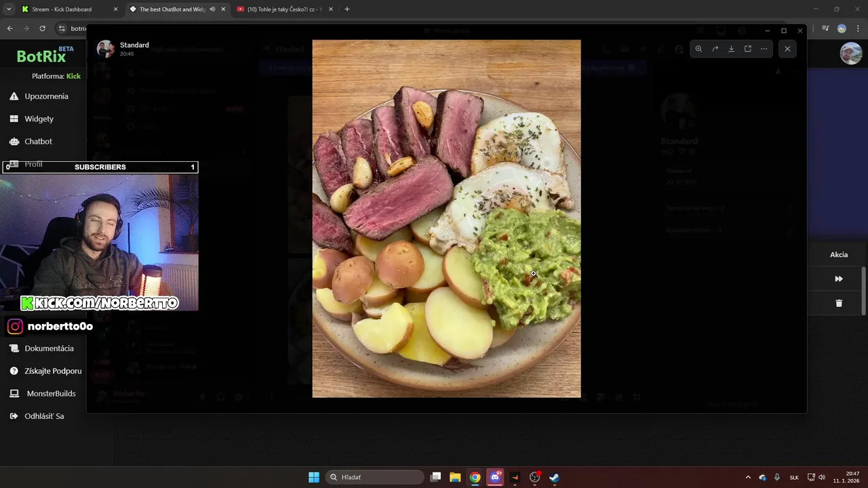868x488 pixels.
Task: Click the site information icon in address bar
Action: (62, 28)
